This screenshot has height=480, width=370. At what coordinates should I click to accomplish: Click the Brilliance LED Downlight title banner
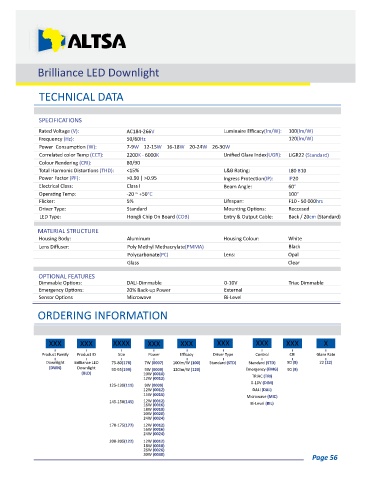pos(185,73)
